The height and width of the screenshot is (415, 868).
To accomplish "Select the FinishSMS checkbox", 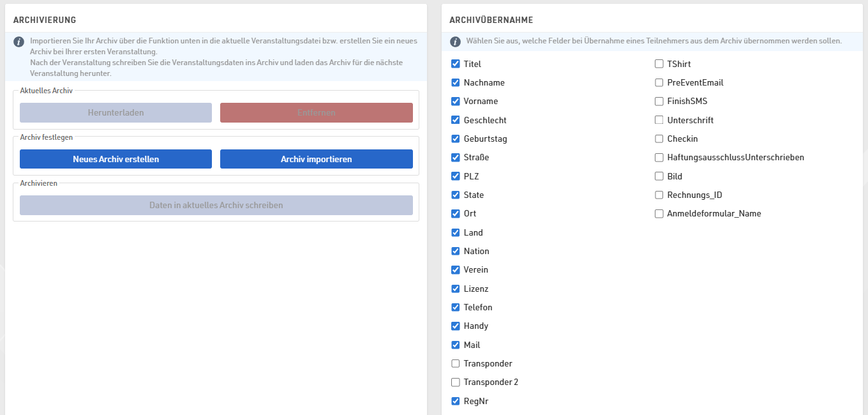I will pos(659,101).
